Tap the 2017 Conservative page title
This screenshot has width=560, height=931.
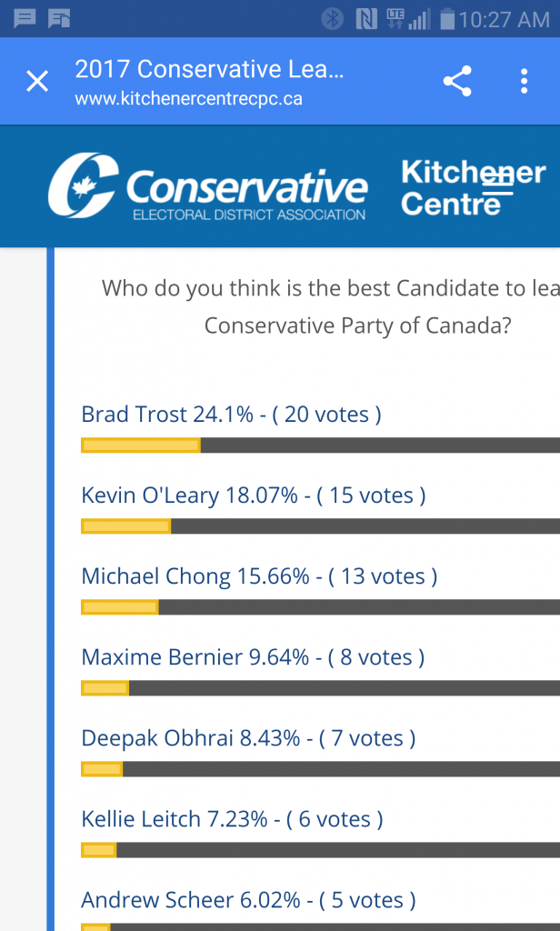[209, 69]
